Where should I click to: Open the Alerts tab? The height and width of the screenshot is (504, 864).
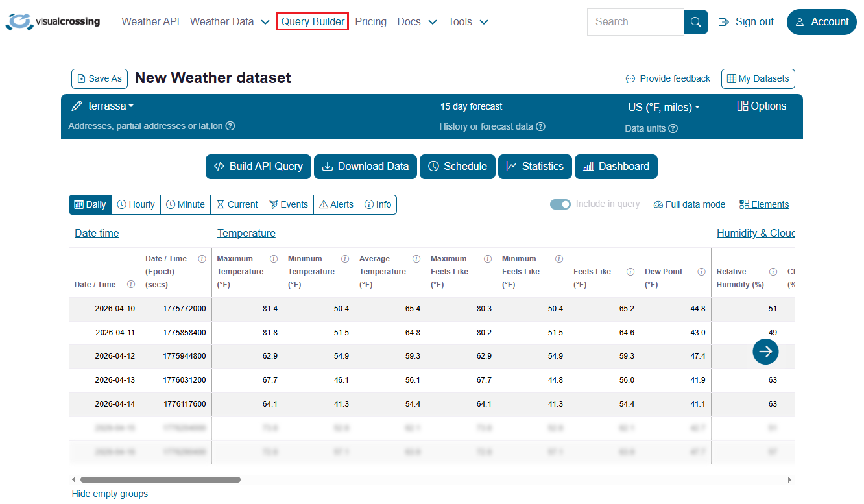(336, 204)
